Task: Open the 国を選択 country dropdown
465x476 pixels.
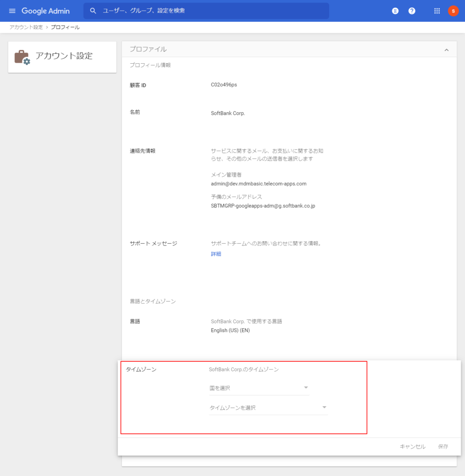Action: (x=259, y=388)
